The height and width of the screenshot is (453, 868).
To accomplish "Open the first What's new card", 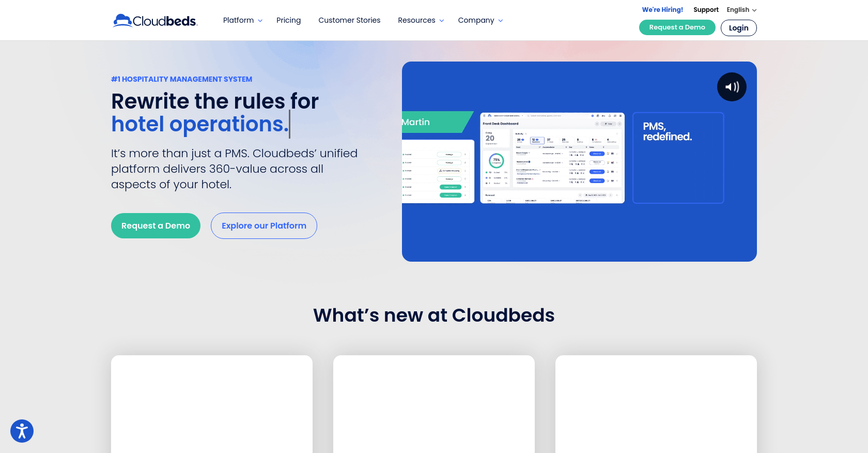I will click(x=212, y=404).
